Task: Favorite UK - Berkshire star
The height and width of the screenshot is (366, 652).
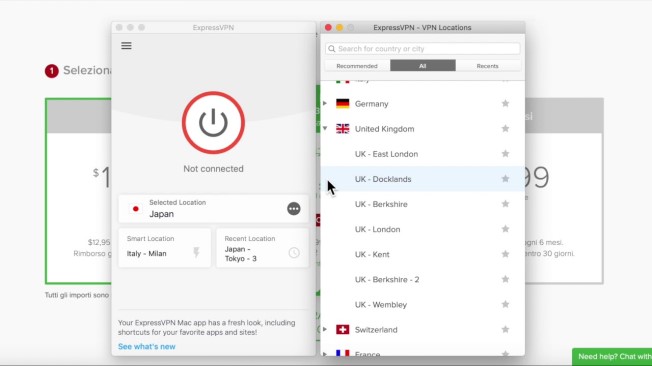Action: (505, 204)
